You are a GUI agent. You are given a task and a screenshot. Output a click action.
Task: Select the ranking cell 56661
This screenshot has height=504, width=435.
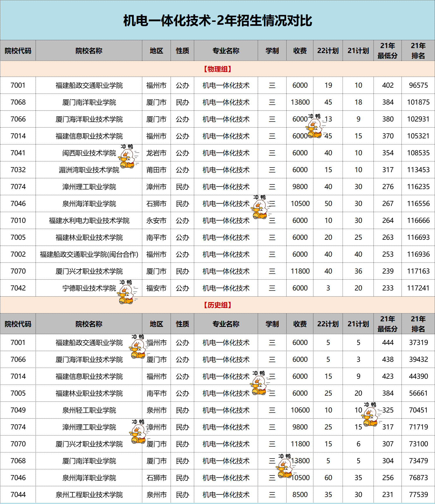coord(418,393)
